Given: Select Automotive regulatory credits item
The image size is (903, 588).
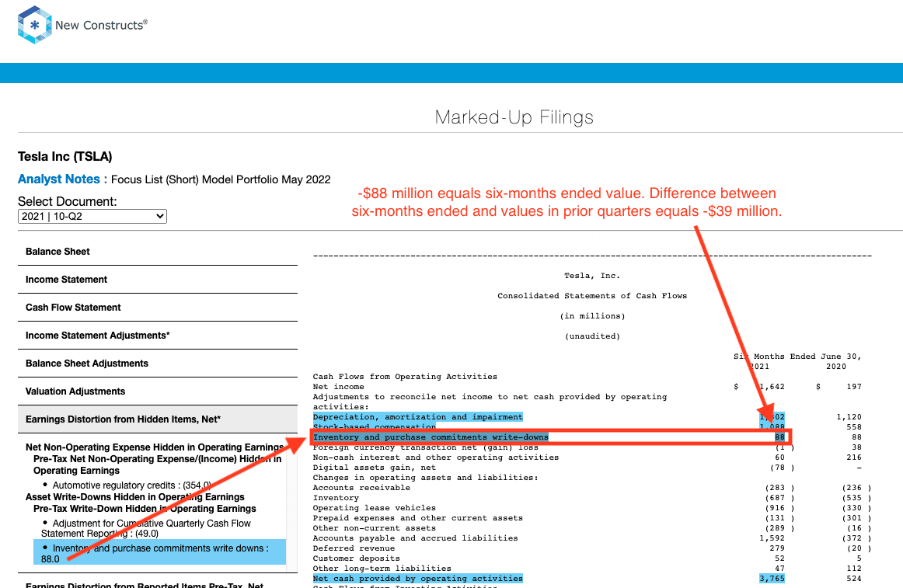Looking at the screenshot, I should (x=132, y=485).
